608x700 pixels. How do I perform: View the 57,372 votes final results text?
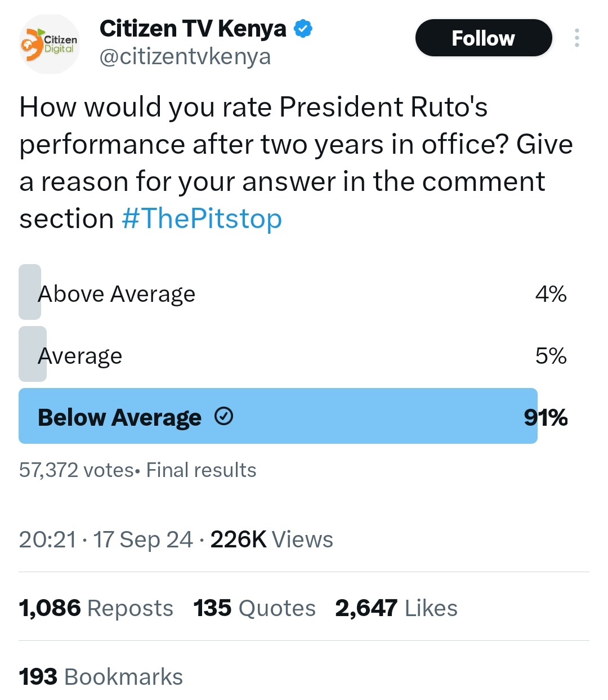[x=138, y=470]
